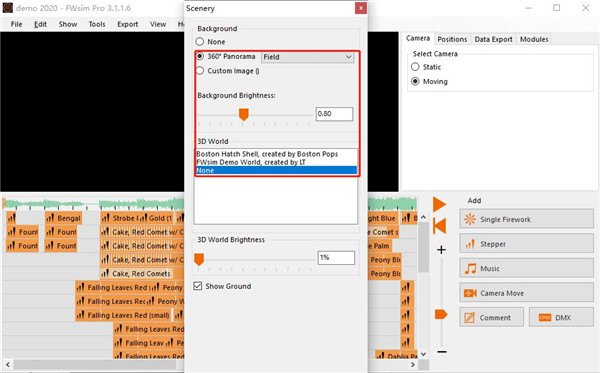Select the Strobe clip on timeline

(x=119, y=218)
